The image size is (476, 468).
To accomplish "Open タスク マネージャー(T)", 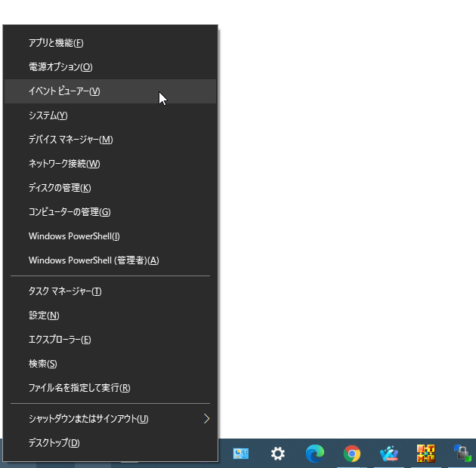I will point(110,291).
